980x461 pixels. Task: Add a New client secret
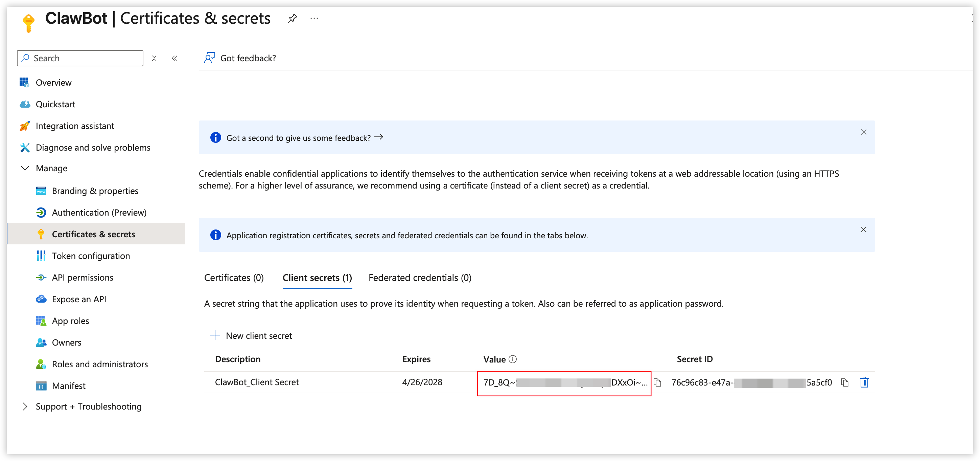pyautogui.click(x=251, y=335)
